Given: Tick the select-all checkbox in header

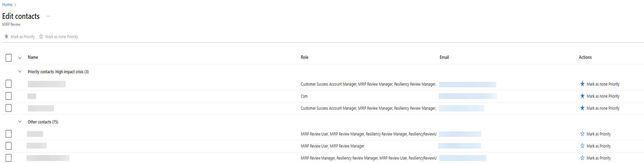Looking at the screenshot, I should point(9,58).
